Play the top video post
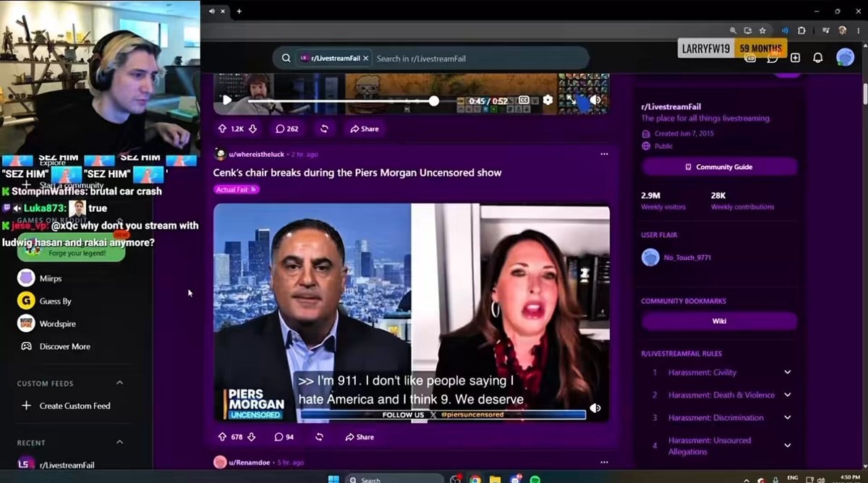 point(227,101)
